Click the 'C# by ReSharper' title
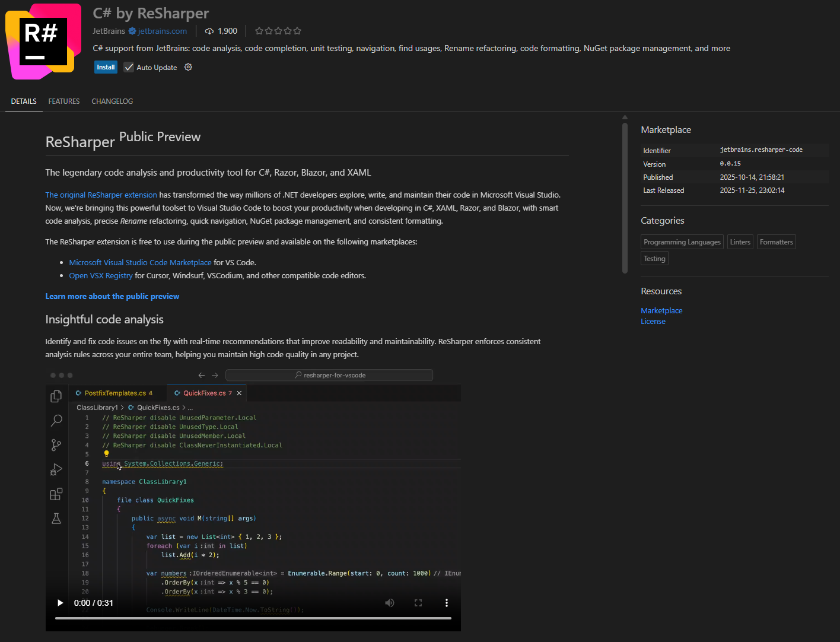The height and width of the screenshot is (642, 840). (x=151, y=13)
